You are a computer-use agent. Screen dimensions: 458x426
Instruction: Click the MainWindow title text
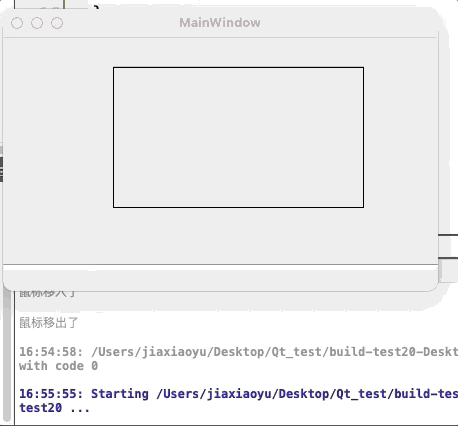(x=220, y=23)
